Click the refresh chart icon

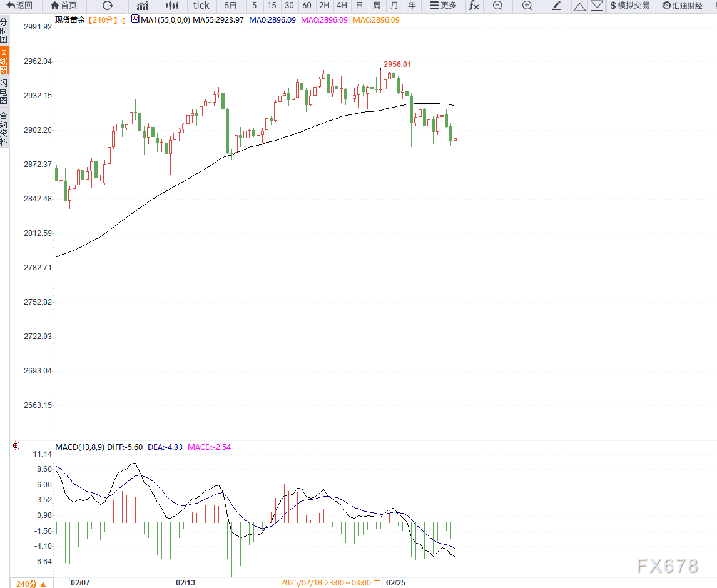coord(108,6)
